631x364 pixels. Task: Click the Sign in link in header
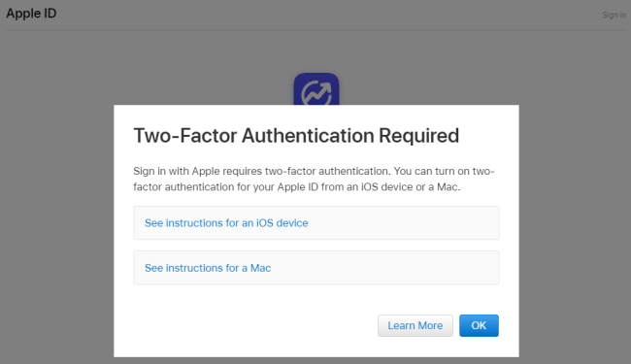point(614,15)
